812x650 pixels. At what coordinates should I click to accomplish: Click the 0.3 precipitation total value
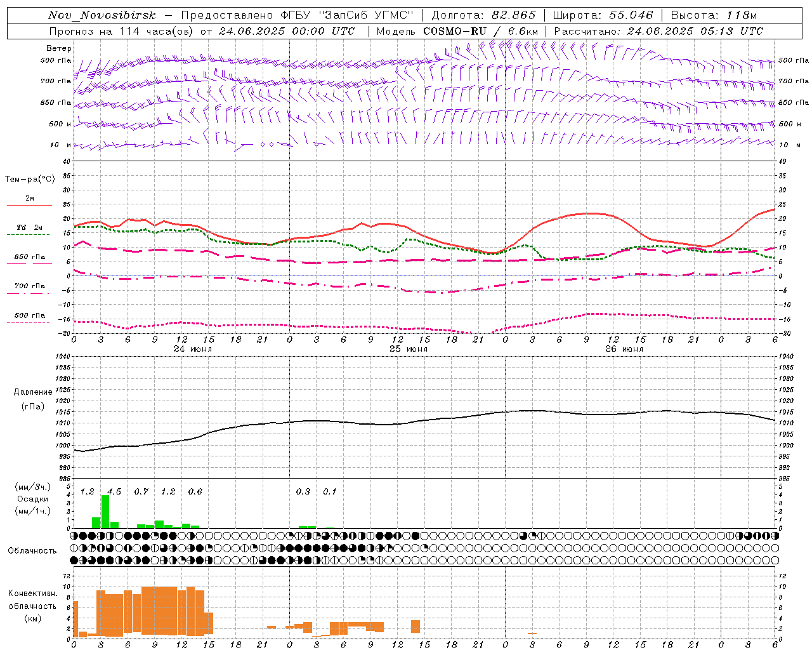point(303,492)
